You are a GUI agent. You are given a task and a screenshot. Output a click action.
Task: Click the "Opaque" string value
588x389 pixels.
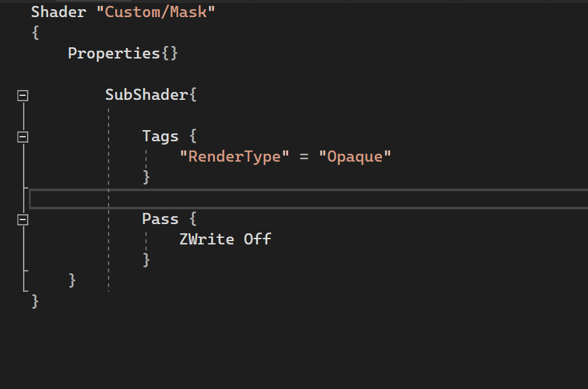[x=355, y=156]
